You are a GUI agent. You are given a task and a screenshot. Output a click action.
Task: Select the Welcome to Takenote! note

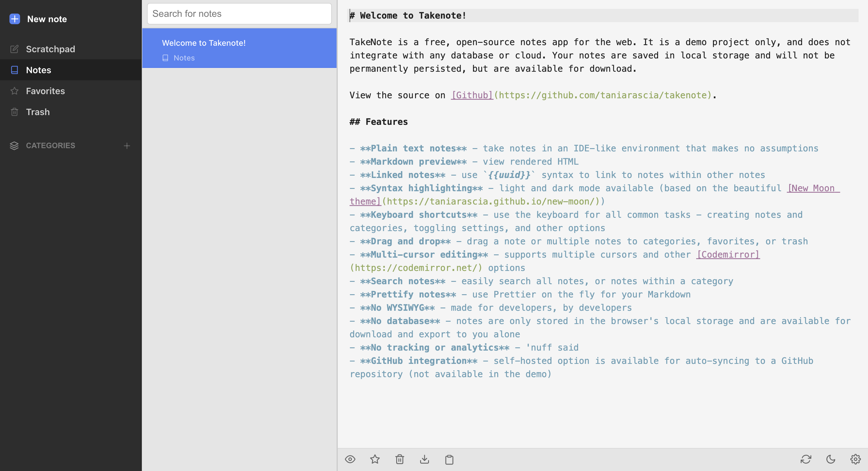(x=239, y=48)
